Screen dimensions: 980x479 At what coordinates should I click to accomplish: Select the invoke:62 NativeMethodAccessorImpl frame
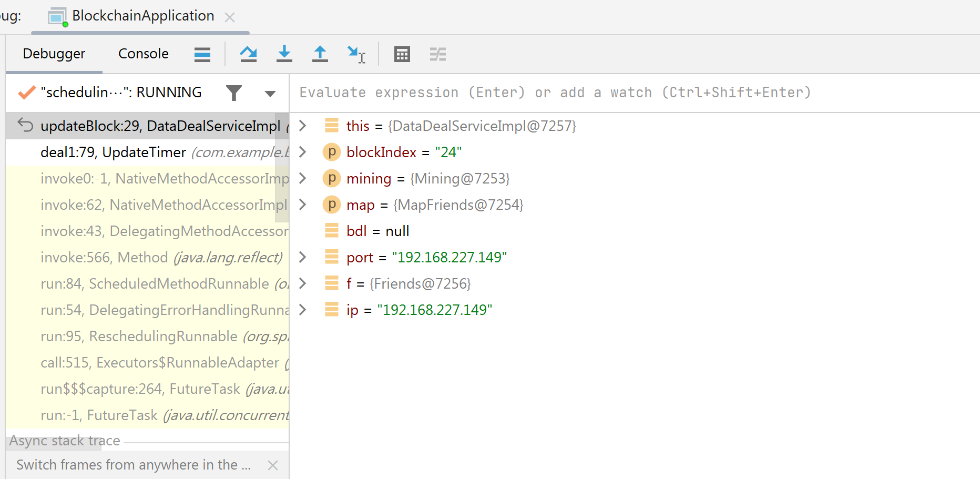(147, 205)
